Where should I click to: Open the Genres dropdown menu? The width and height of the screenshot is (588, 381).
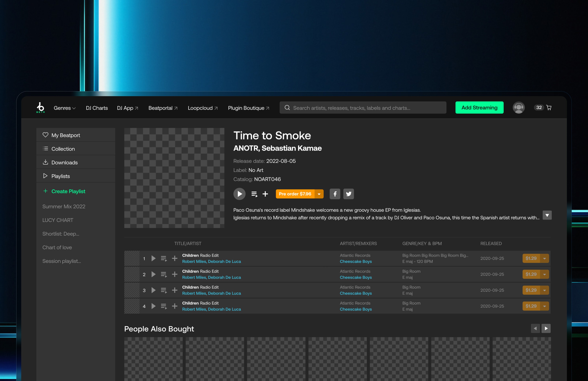65,108
